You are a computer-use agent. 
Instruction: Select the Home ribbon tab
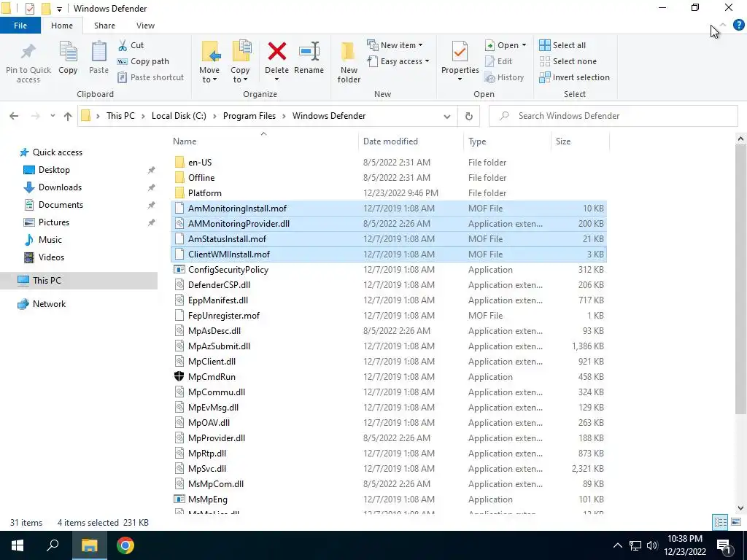point(62,26)
